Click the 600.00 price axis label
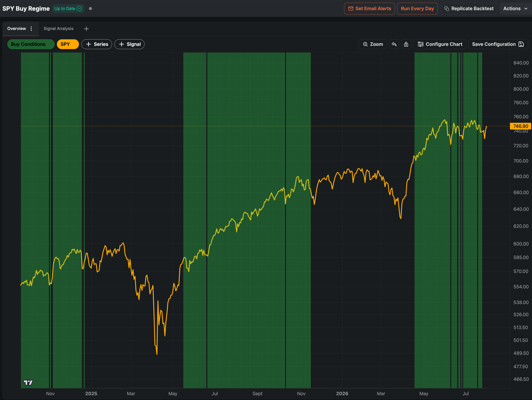This screenshot has height=400, width=532. (x=521, y=244)
